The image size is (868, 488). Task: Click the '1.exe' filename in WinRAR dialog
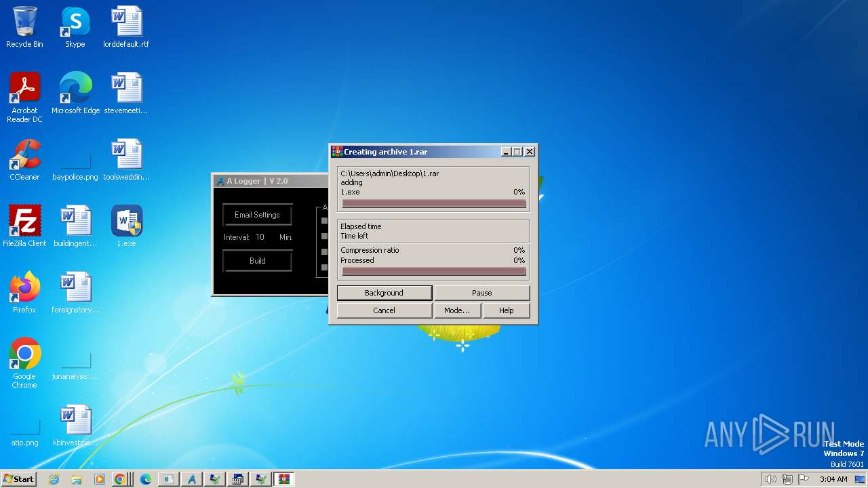[x=351, y=192]
